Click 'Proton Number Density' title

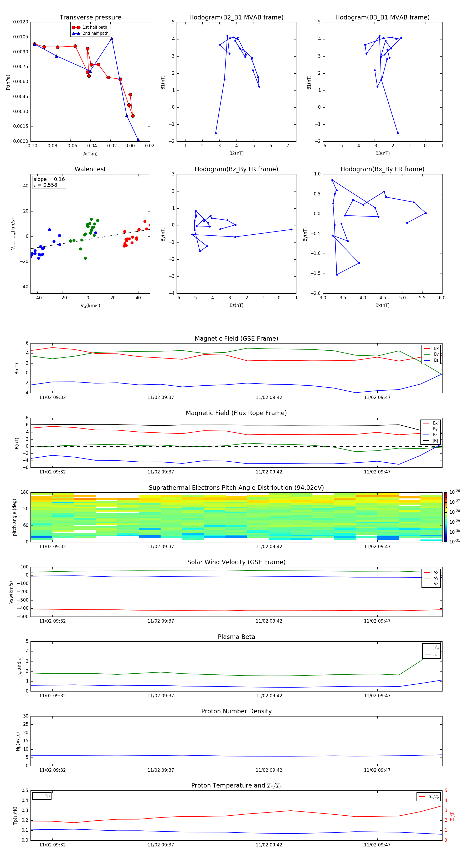pos(236,711)
